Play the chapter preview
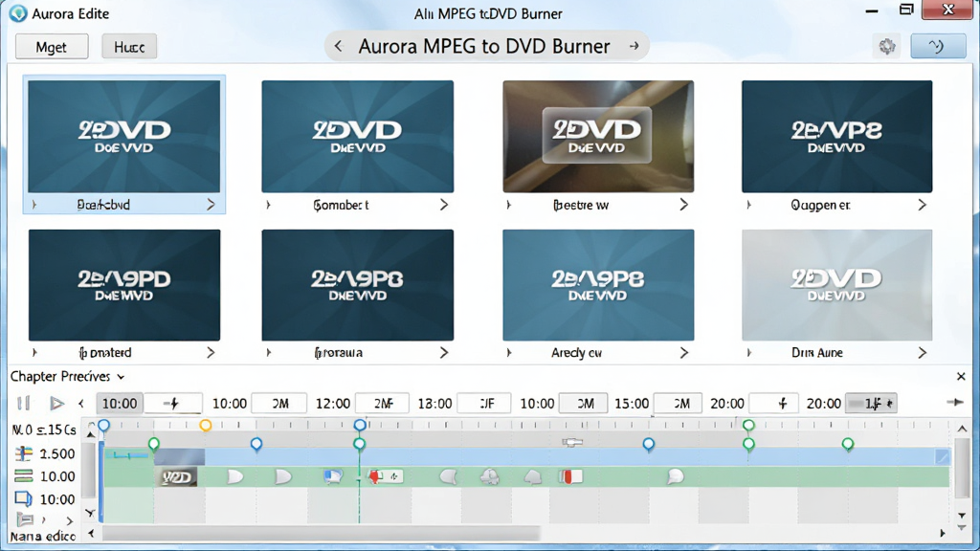This screenshot has width=980, height=551. pyautogui.click(x=56, y=403)
